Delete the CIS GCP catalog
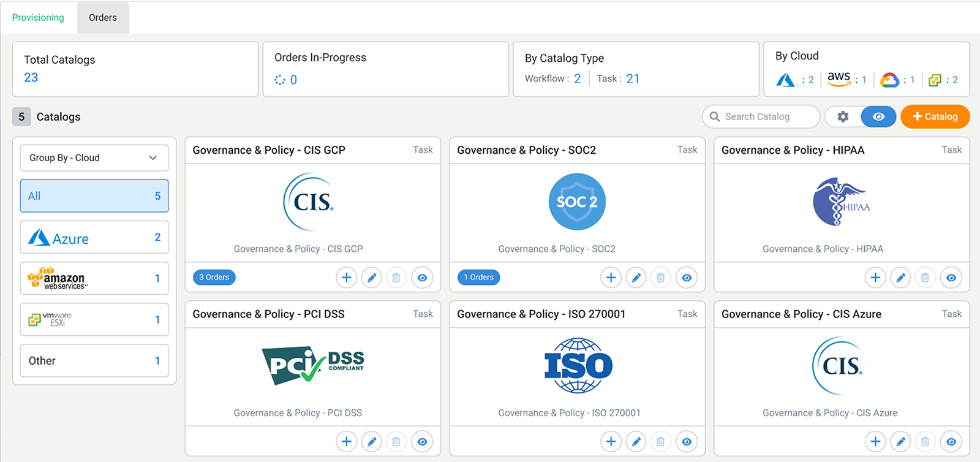Viewport: 980px width, 462px height. click(396, 278)
